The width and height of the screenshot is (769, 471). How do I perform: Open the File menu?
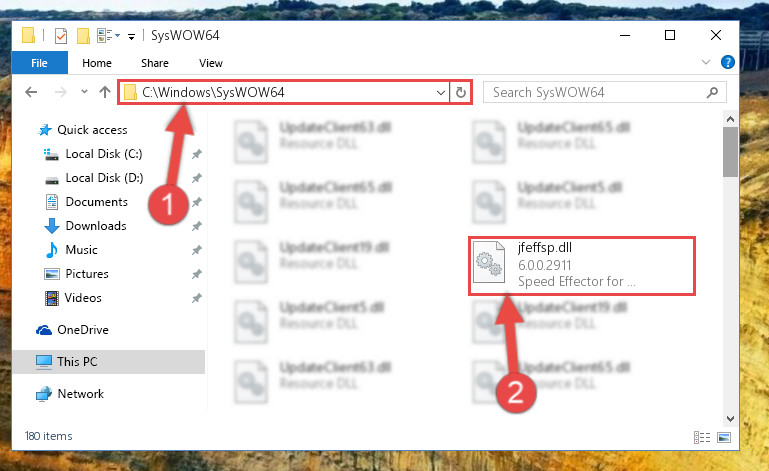click(39, 63)
